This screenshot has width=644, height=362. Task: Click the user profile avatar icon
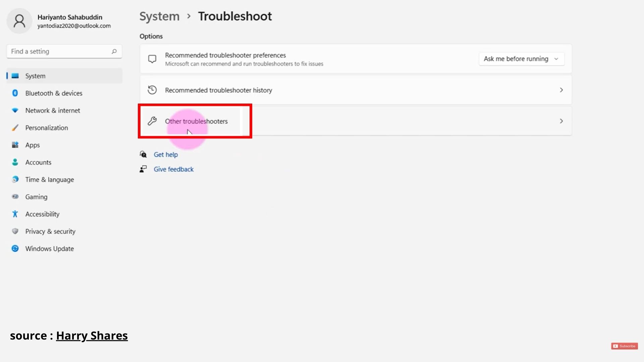19,21
